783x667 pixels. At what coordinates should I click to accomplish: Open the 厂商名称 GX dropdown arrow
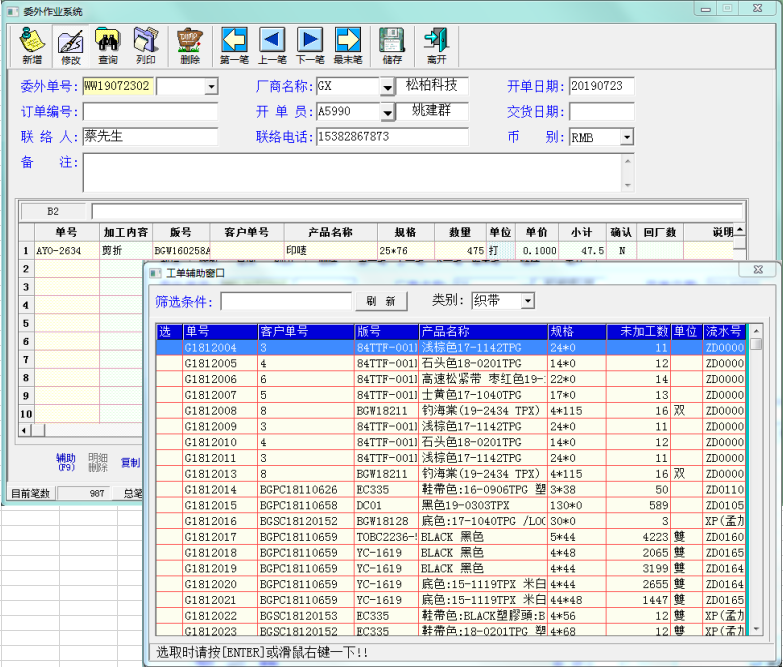tap(388, 87)
